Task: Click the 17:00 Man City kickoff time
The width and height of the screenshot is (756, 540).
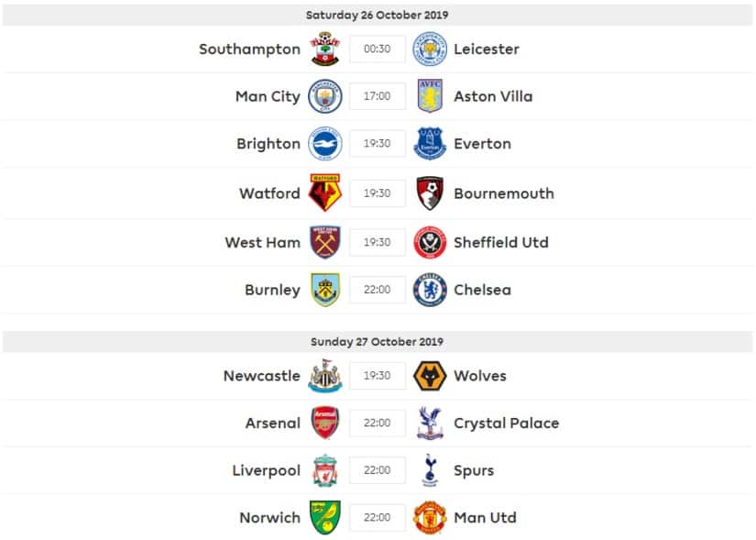Action: pos(377,96)
